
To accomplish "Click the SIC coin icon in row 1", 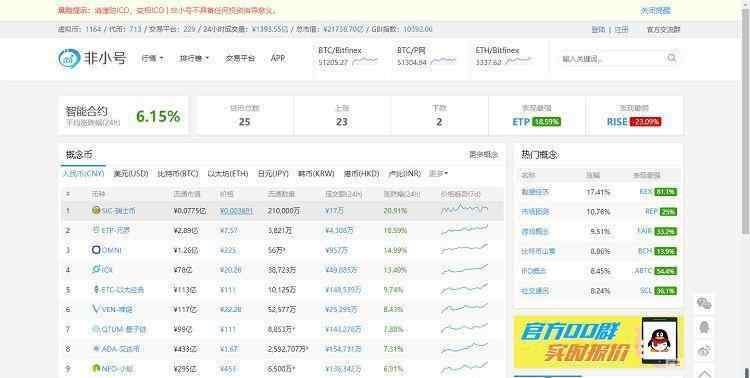I will tap(96, 210).
